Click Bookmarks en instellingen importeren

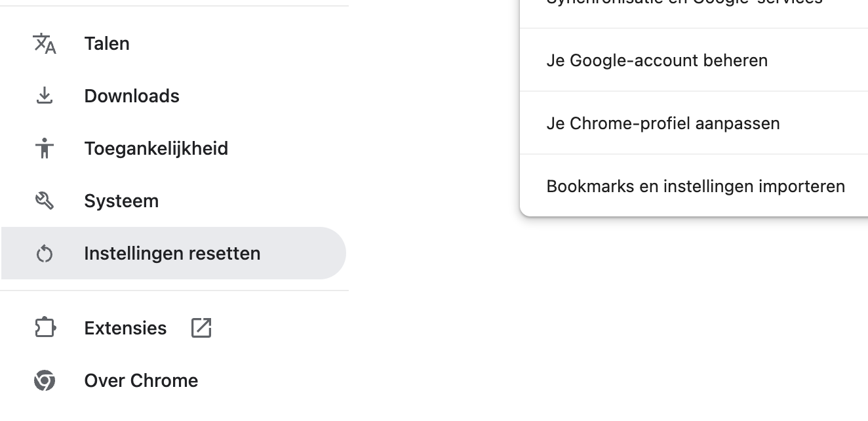(x=696, y=186)
